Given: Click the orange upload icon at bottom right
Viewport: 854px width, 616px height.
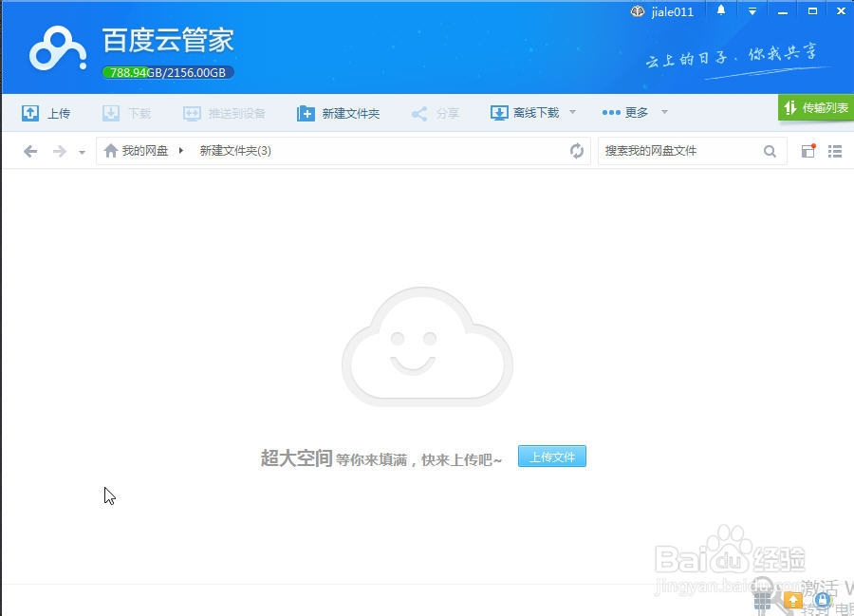Looking at the screenshot, I should pyautogui.click(x=793, y=600).
